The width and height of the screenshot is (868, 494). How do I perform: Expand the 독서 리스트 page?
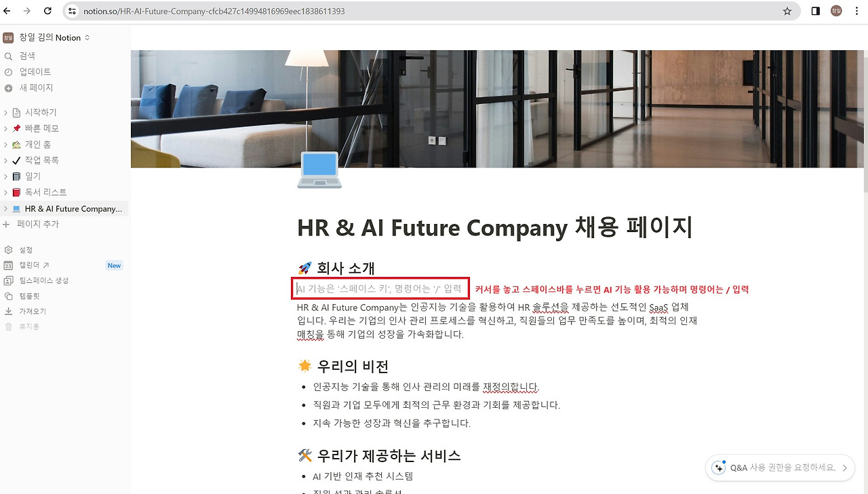click(x=6, y=193)
